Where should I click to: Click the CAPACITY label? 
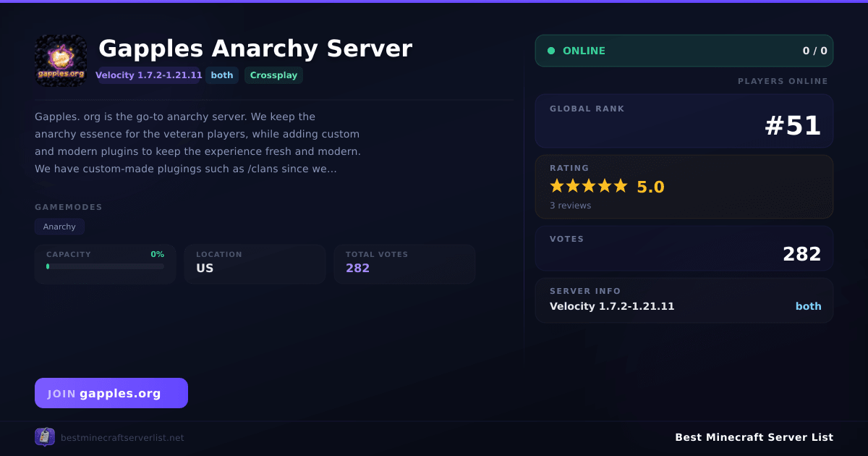tap(69, 254)
